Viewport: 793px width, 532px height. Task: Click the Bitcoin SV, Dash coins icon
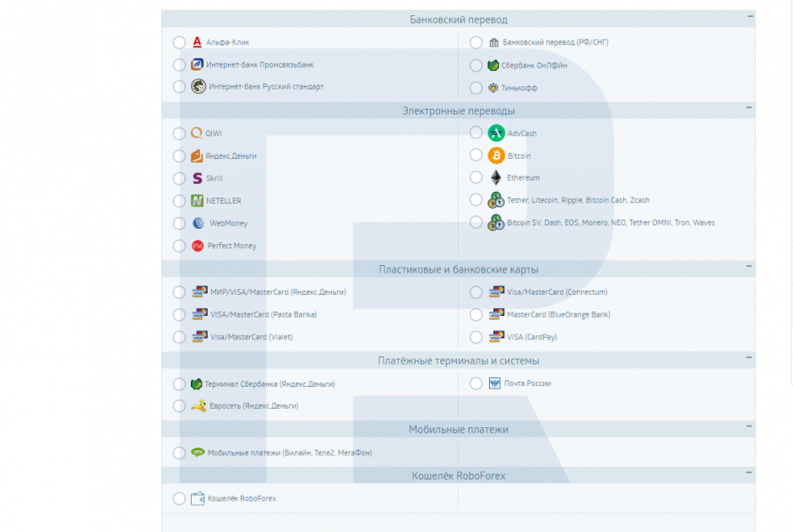click(496, 222)
